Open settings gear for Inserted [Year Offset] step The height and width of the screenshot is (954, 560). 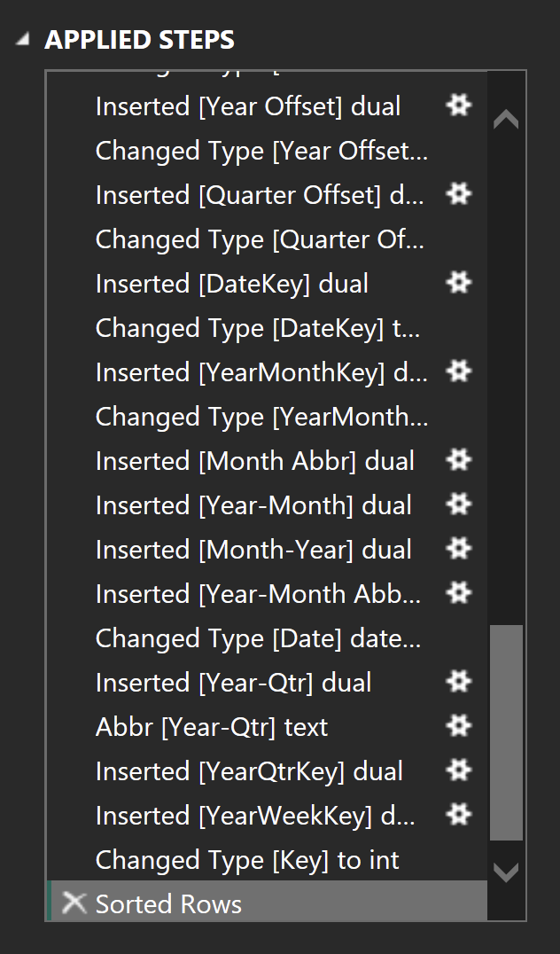pyautogui.click(x=458, y=106)
